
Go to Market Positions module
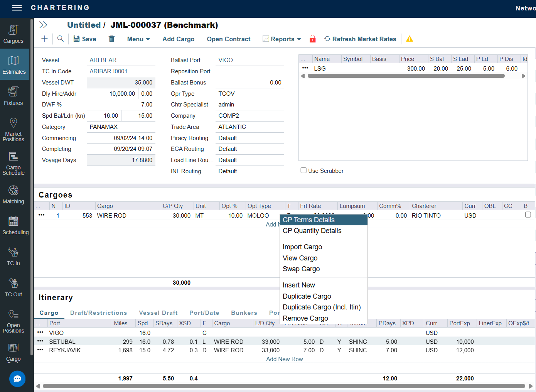click(x=13, y=129)
